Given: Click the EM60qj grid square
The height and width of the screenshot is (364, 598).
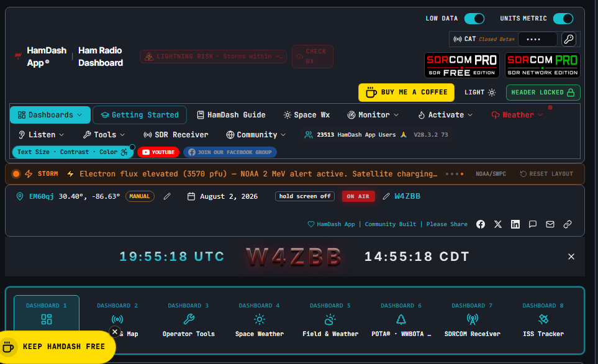Looking at the screenshot, I should tap(41, 196).
